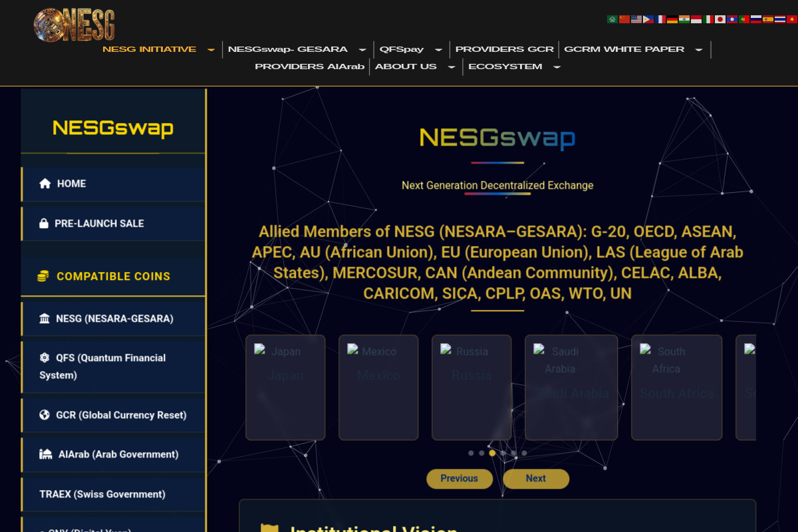Screen dimensions: 798x532
Task: Click the bank icon for NESG (NESARA-GESARA)
Action: 45,318
